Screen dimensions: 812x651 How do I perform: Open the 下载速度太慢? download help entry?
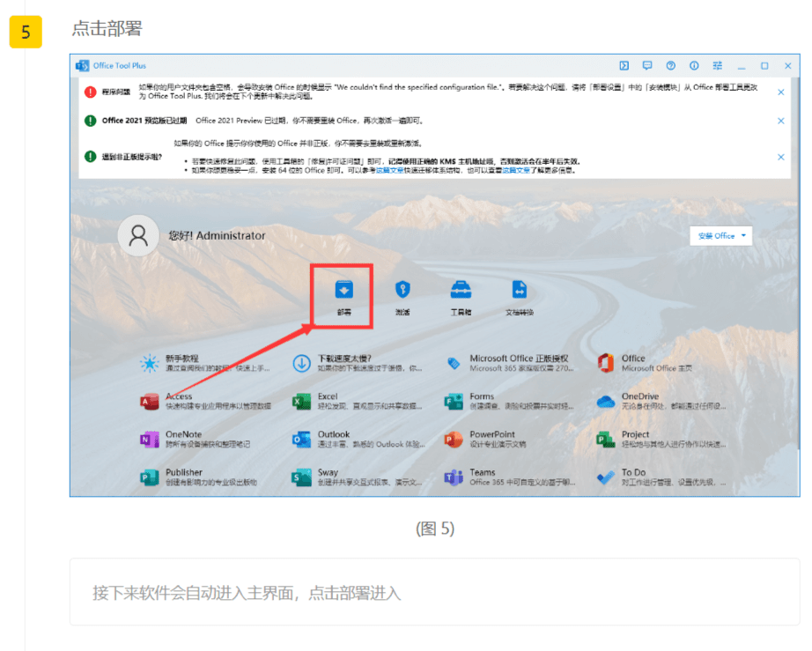(x=357, y=363)
